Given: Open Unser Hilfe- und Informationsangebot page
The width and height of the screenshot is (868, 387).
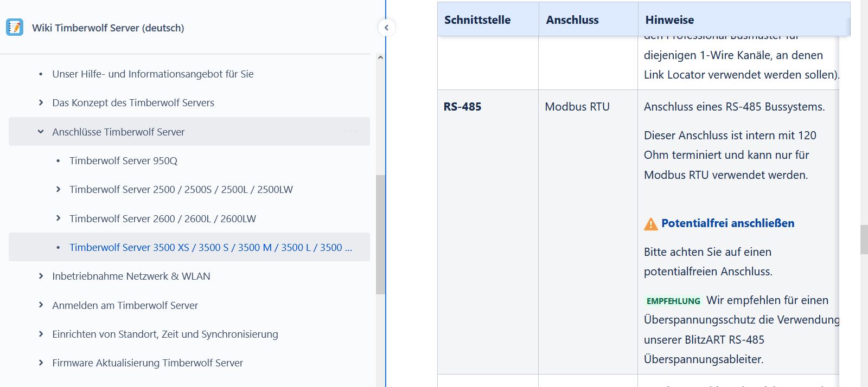Looking at the screenshot, I should click(152, 74).
